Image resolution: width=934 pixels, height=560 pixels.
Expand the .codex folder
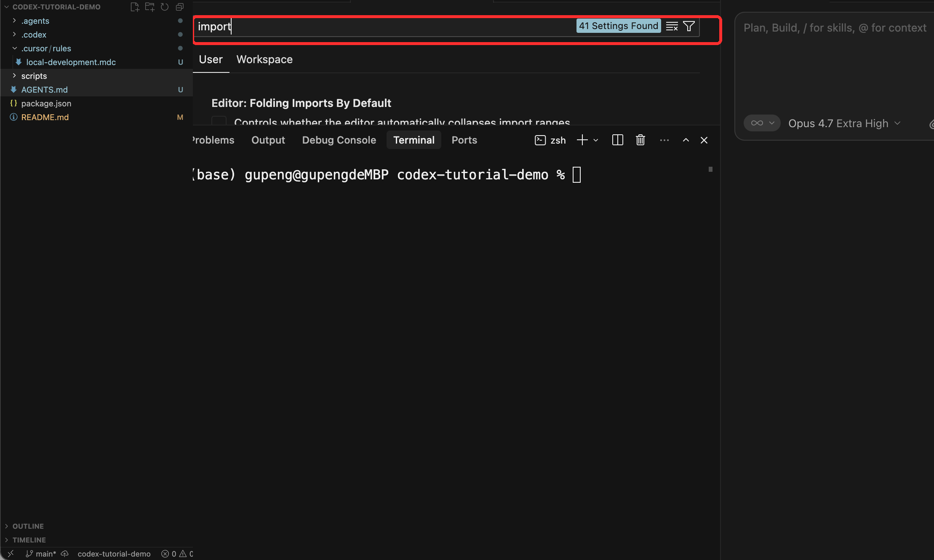point(96,35)
